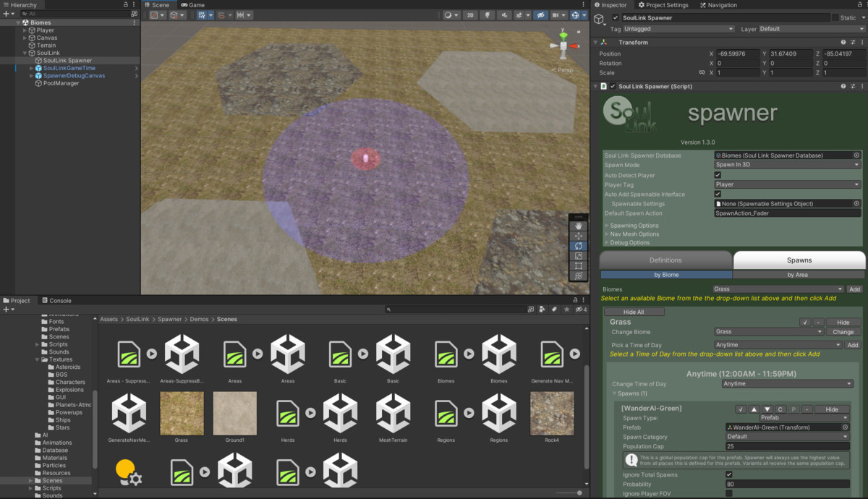Open Soul Link Spawner script help icon
Screen dimensions: 868x499
(x=843, y=86)
